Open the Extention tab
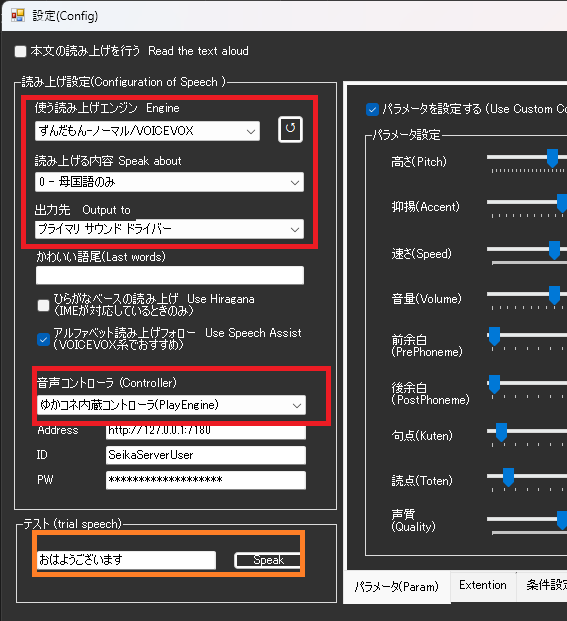The image size is (567, 621). click(483, 585)
